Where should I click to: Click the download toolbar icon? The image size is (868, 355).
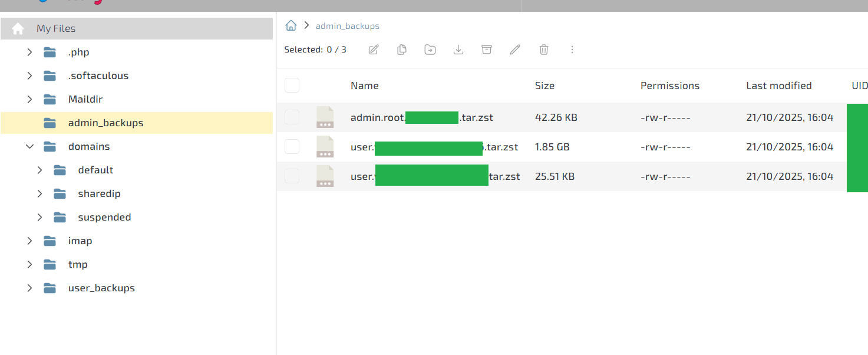(x=458, y=50)
